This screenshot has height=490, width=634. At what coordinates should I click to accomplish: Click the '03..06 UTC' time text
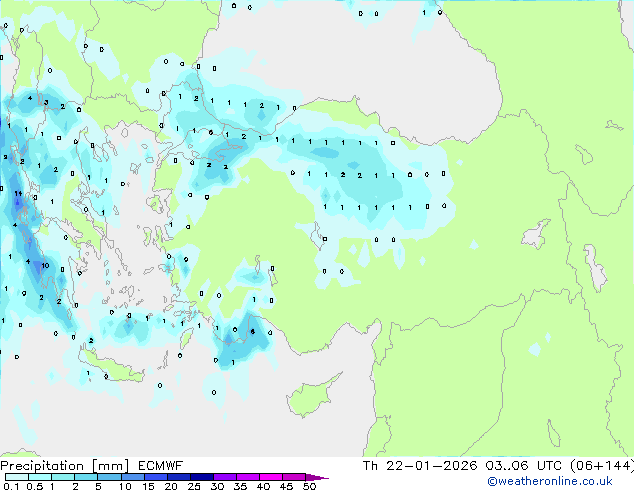pyautogui.click(x=523, y=466)
